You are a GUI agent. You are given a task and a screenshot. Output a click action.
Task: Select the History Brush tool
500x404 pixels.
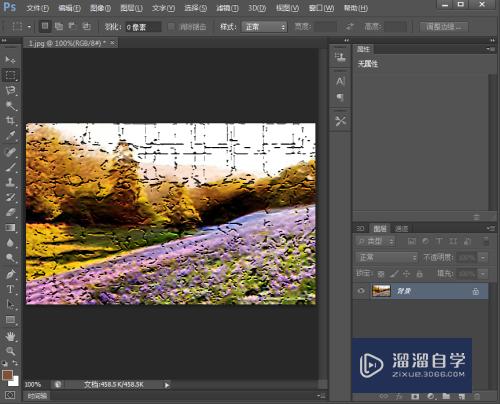(x=10, y=197)
